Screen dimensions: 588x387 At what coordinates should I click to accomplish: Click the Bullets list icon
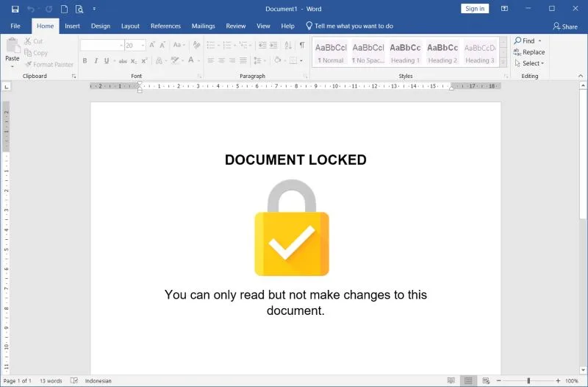(x=211, y=46)
